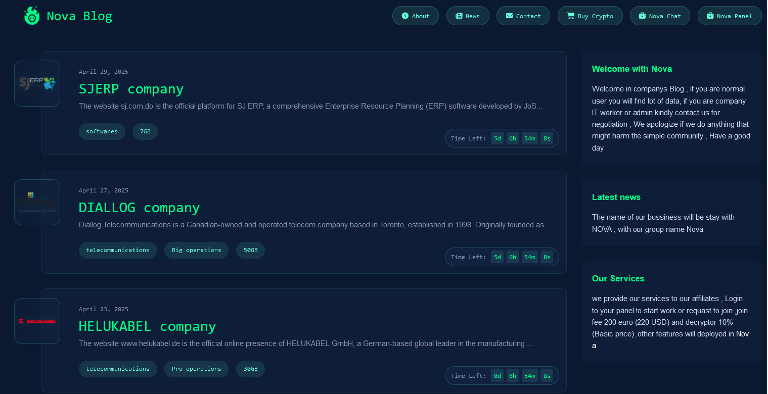
Task: Select 'telecommunications' tag on HELUKABEL post
Action: [118, 369]
